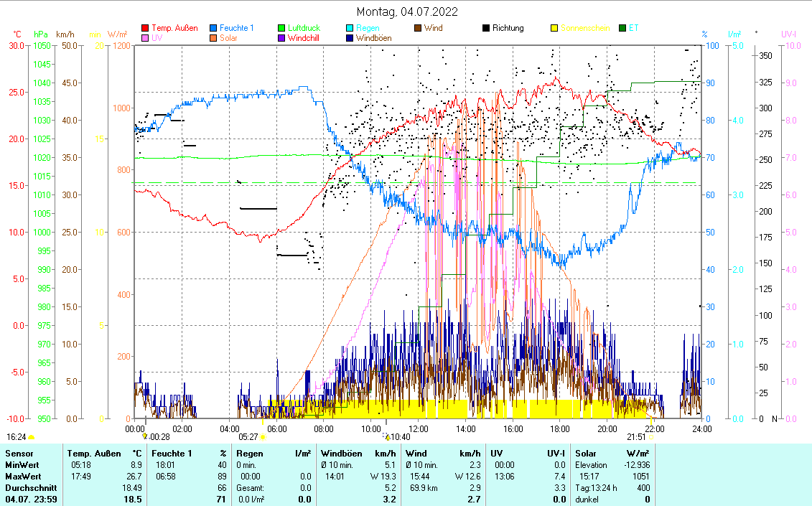Click the sunset icon at 21:51
This screenshot has height=506, width=812.
650,436
